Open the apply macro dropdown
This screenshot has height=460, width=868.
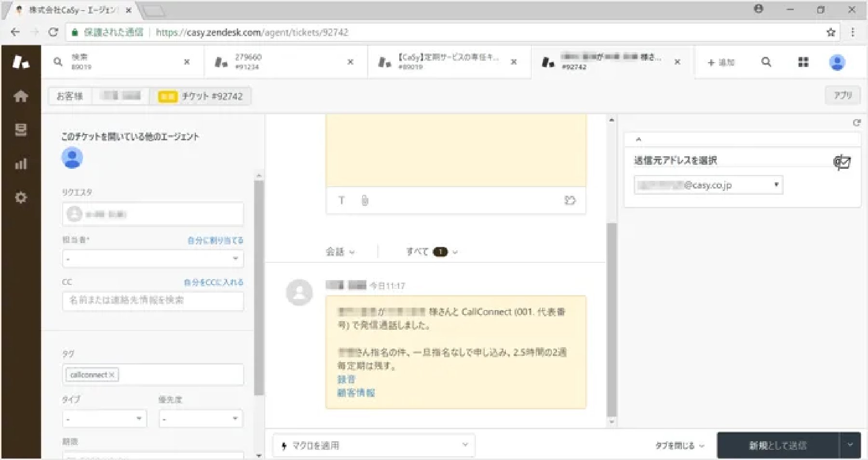pos(374,445)
